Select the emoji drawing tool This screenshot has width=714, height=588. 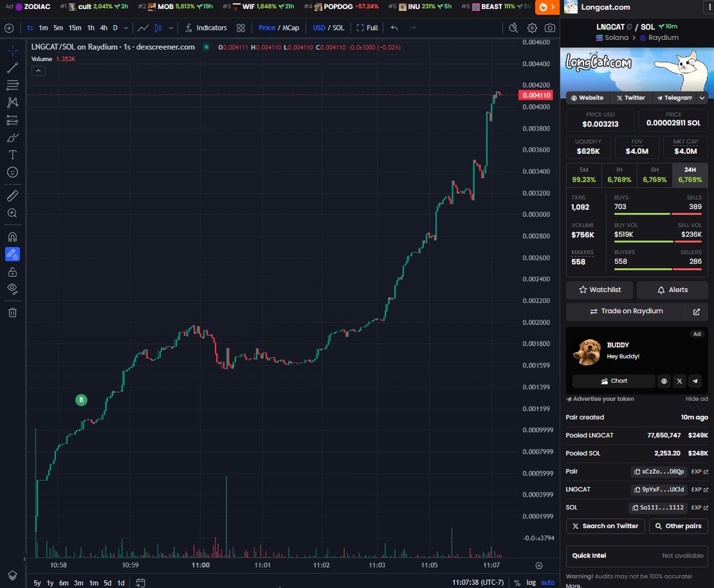click(14, 172)
